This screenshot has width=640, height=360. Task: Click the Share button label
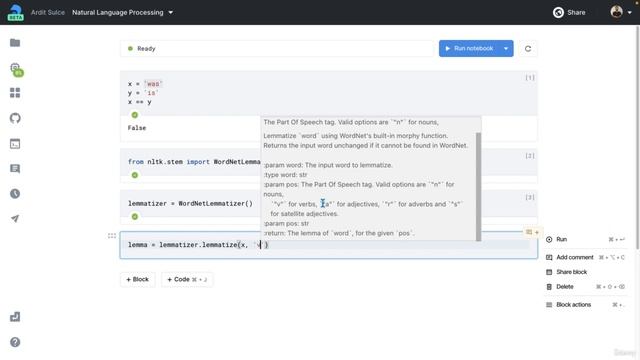click(x=576, y=13)
